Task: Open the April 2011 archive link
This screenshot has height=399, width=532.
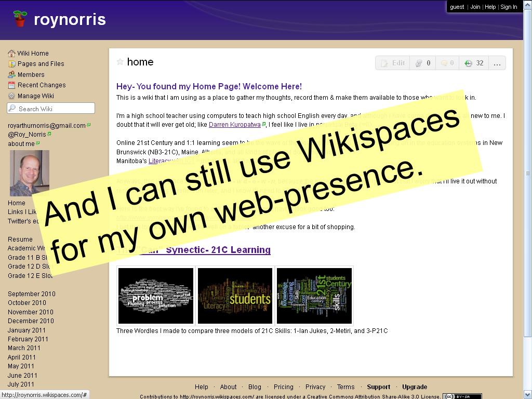Action: click(21, 357)
